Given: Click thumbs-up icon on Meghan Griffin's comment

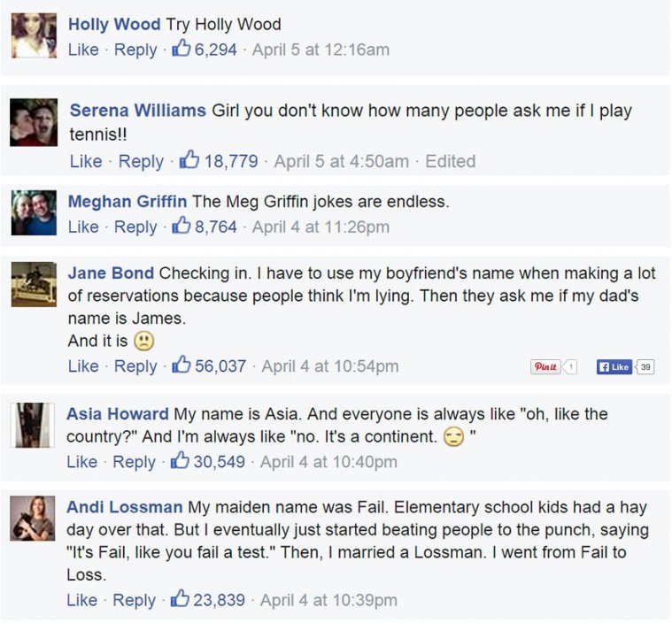Looking at the screenshot, I should (x=181, y=226).
